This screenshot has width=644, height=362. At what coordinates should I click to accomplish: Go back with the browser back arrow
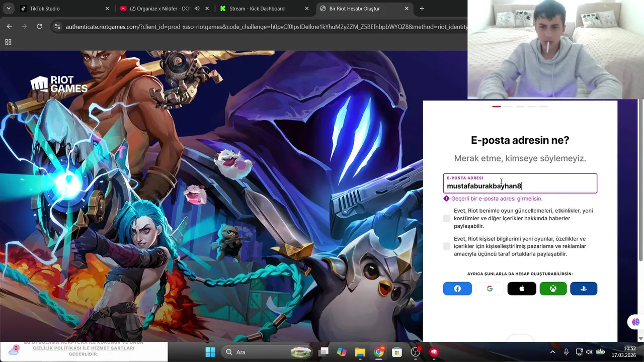tap(9, 26)
